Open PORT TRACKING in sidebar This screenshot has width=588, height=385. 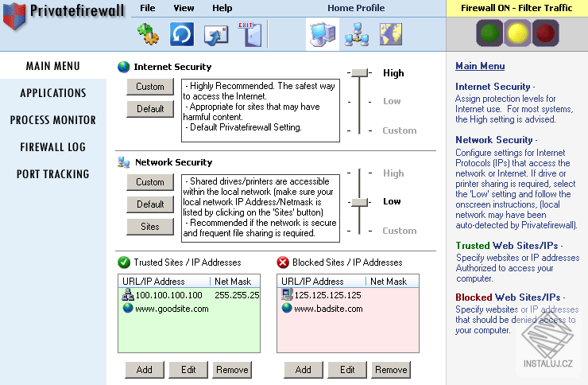pyautogui.click(x=53, y=174)
